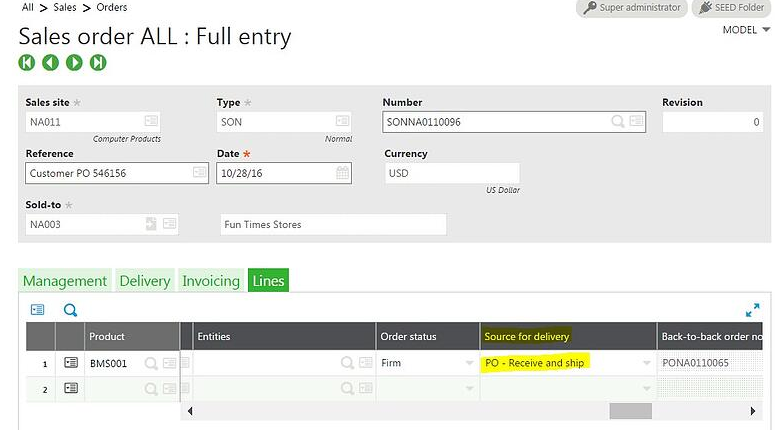Click into the Reference input field
Viewport: 784px width, 430px height.
click(105, 173)
